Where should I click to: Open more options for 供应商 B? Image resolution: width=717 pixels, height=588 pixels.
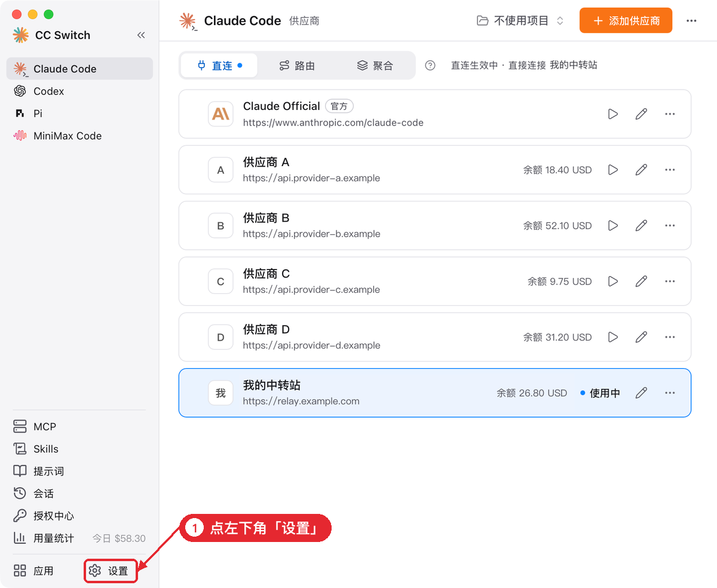(x=670, y=225)
